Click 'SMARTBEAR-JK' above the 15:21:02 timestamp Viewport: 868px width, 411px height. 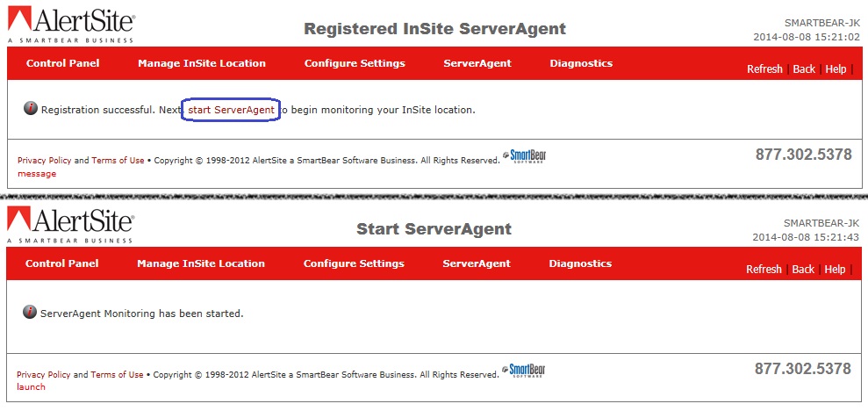coord(822,23)
